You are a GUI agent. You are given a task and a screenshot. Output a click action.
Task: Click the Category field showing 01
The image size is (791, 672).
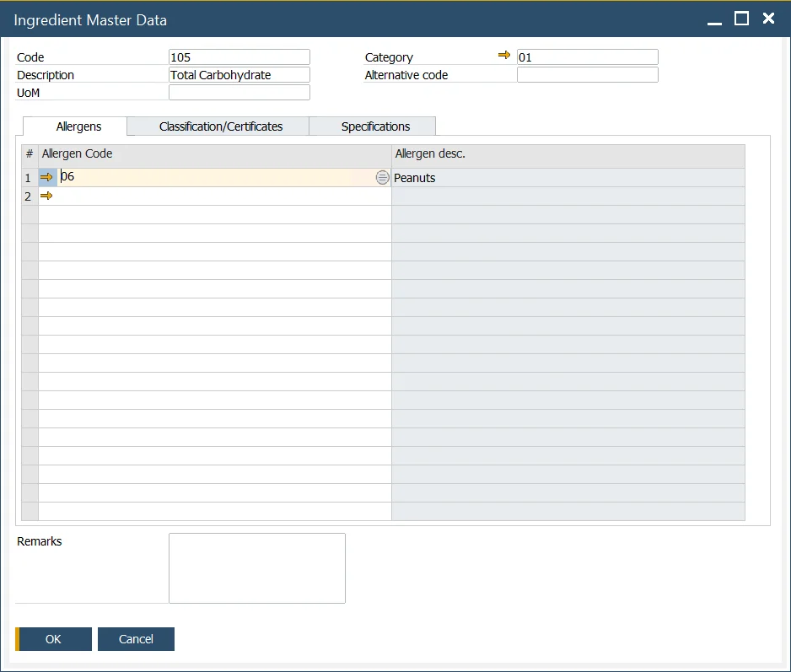pyautogui.click(x=587, y=57)
